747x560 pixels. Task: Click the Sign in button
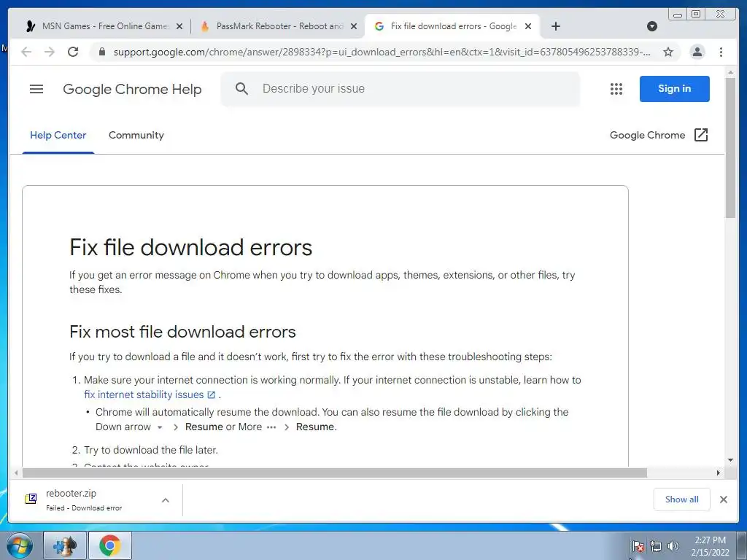tap(675, 88)
